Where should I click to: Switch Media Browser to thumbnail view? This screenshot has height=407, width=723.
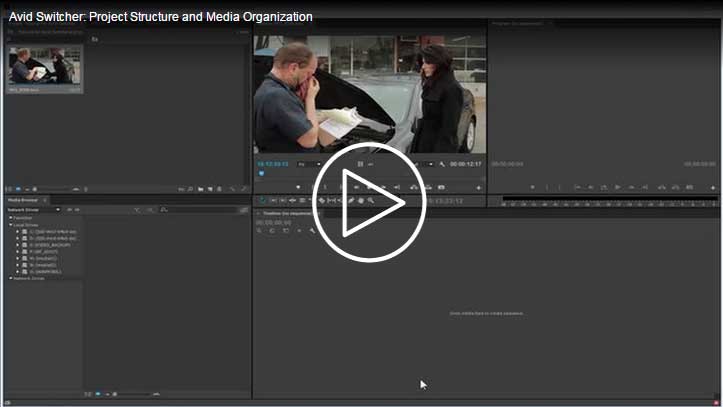tap(98, 394)
